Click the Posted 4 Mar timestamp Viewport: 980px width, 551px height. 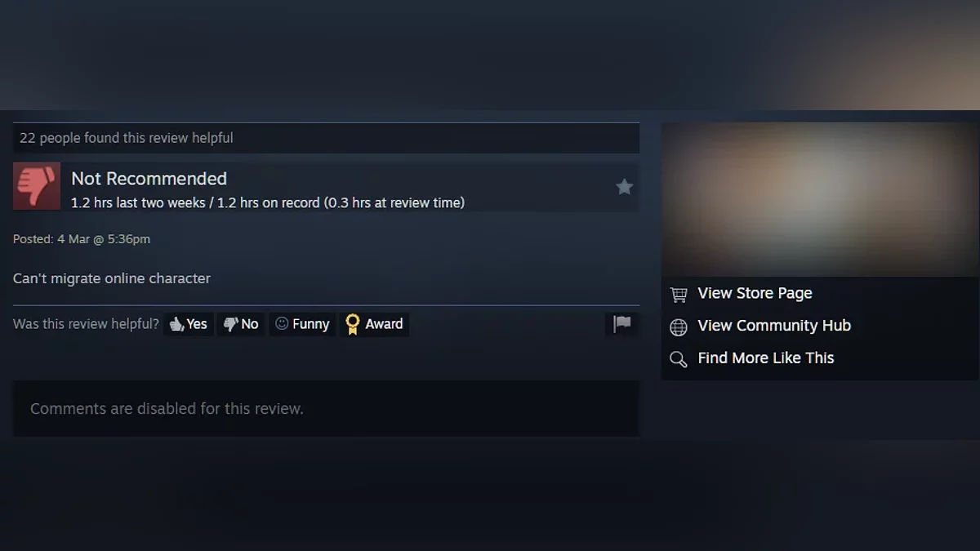click(x=82, y=239)
